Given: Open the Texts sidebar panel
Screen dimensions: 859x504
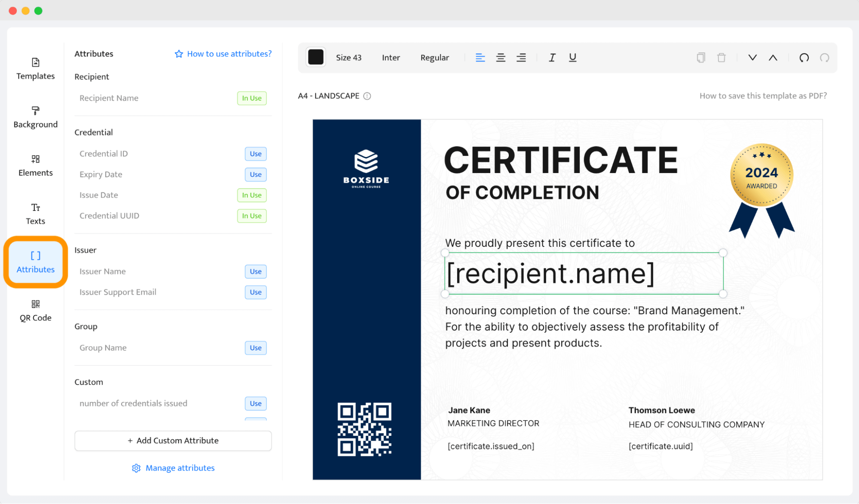Looking at the screenshot, I should click(x=35, y=214).
